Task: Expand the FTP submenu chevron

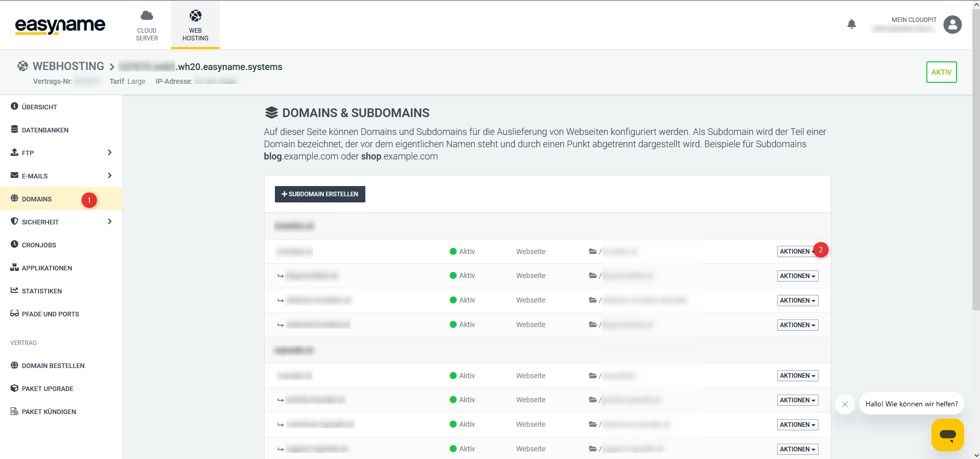Action: click(109, 152)
